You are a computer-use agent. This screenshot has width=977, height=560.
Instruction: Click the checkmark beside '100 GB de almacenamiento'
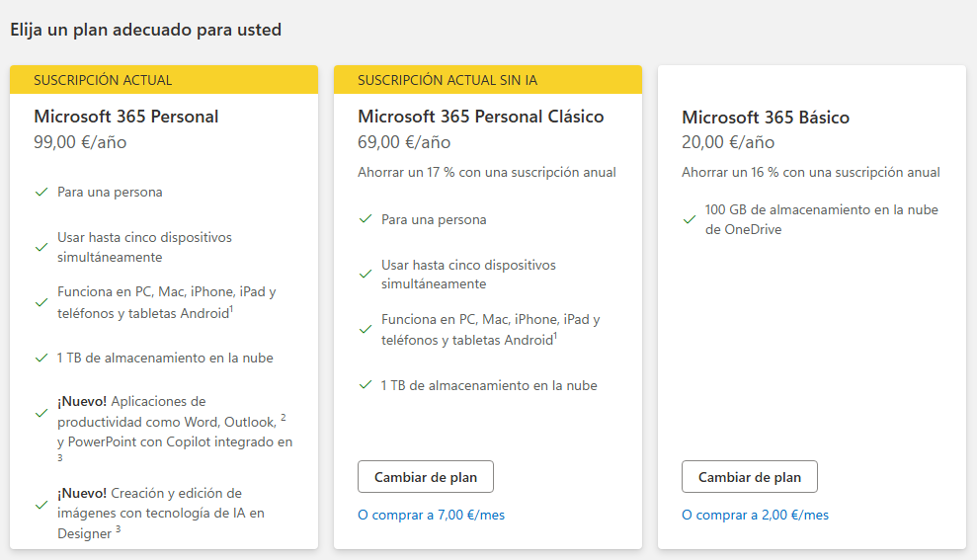coord(690,219)
